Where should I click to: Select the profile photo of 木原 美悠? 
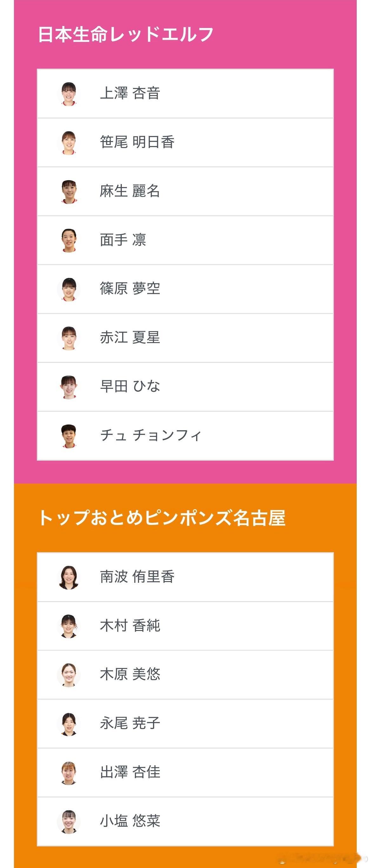[69, 675]
